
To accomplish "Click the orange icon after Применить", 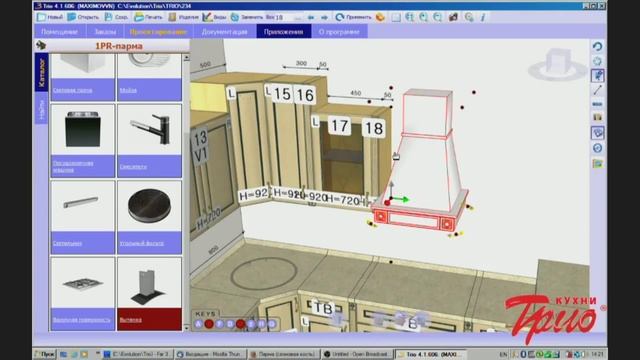I will click(x=380, y=17).
